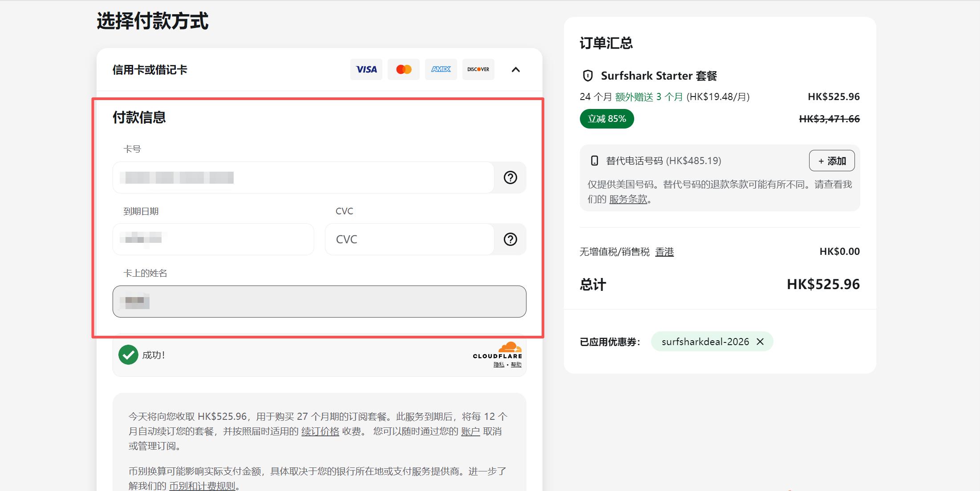Open the renewal price (续订价格) link
This screenshot has height=491, width=980.
320,431
